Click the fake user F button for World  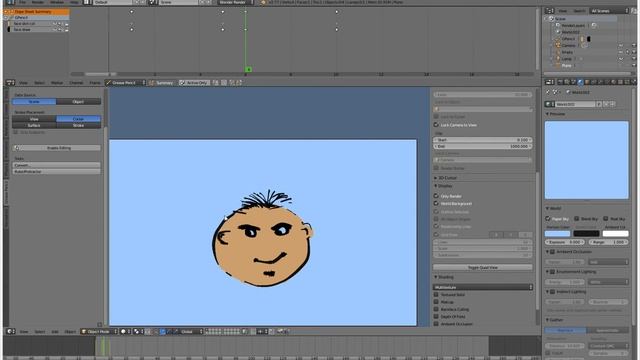[599, 104]
